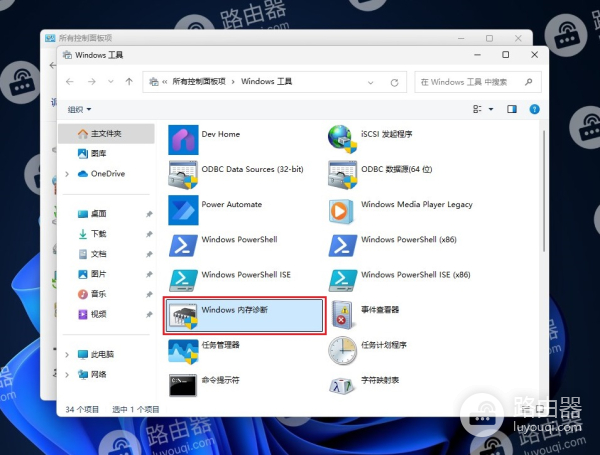Open the 字符映射表 icon

point(341,387)
